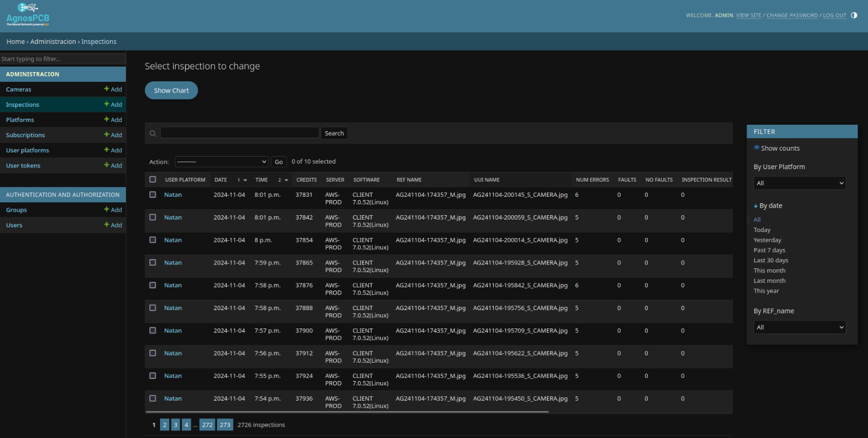Click the plus Add icon for User tokens
Image resolution: width=868 pixels, height=438 pixels.
(107, 165)
